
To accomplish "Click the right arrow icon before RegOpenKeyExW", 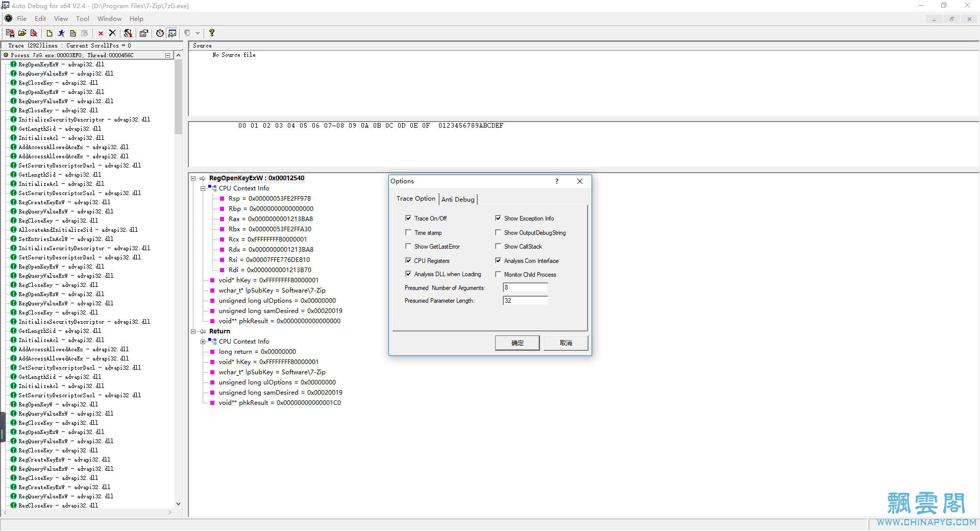I will coord(203,178).
